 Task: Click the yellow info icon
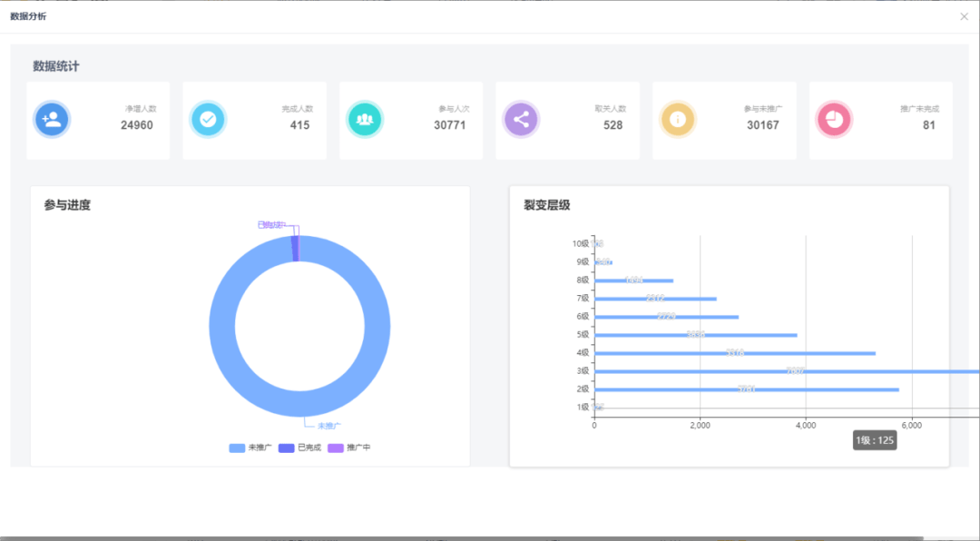678,120
